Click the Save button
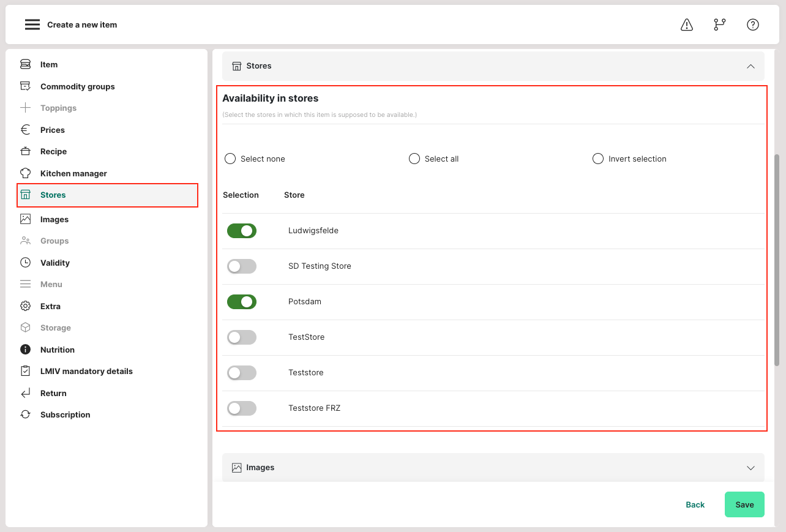This screenshot has height=532, width=786. [744, 504]
